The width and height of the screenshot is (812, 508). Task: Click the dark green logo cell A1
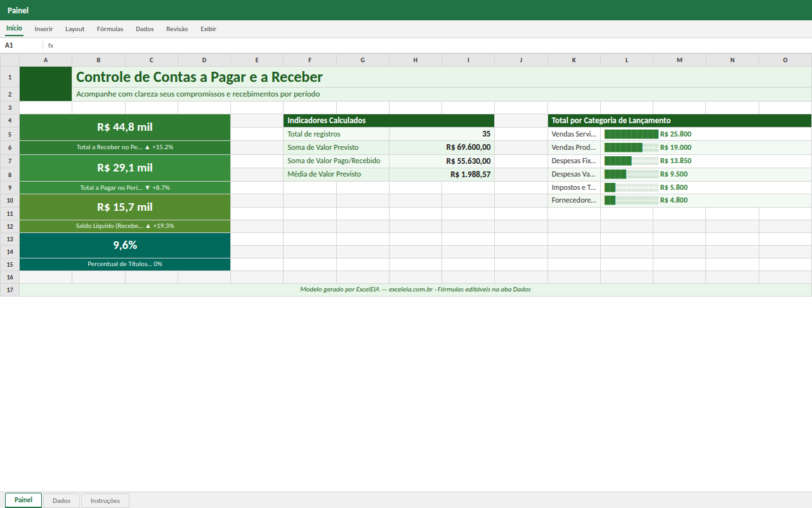tap(46, 84)
